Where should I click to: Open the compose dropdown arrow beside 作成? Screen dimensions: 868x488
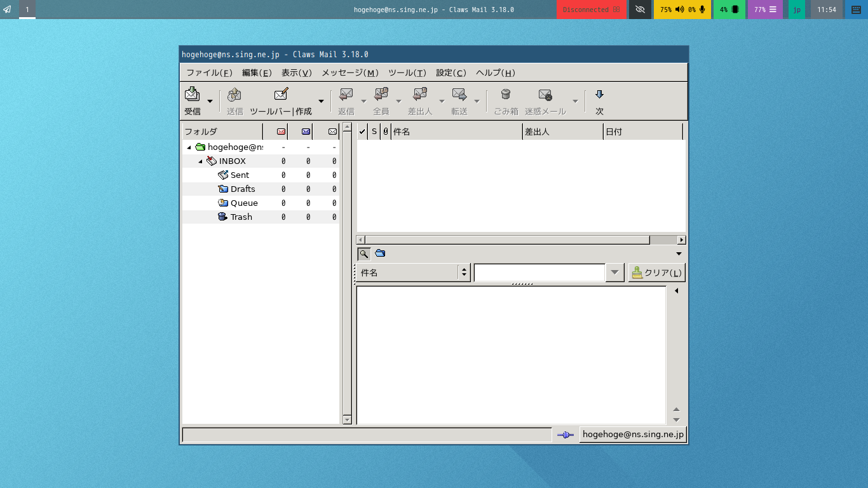[321, 101]
